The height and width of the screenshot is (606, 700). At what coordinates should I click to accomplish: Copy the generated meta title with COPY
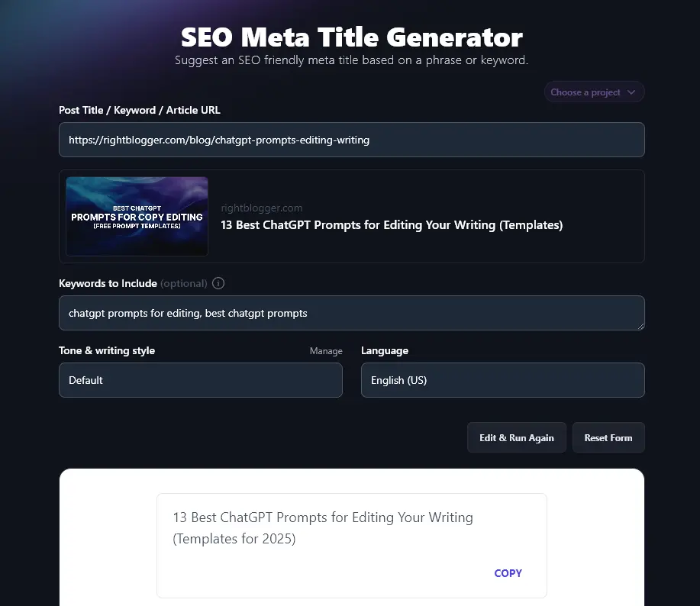click(508, 573)
